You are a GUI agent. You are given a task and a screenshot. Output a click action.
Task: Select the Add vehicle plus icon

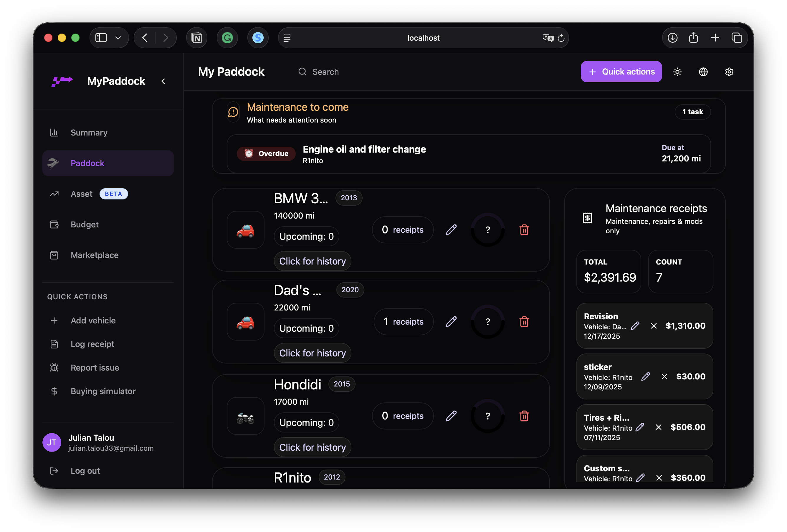(x=54, y=320)
